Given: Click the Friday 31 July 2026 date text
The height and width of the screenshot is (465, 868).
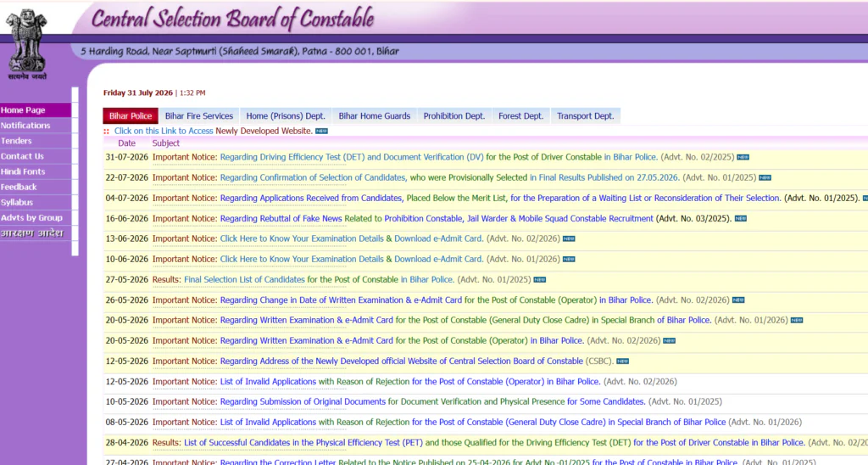Looking at the screenshot, I should point(138,93).
